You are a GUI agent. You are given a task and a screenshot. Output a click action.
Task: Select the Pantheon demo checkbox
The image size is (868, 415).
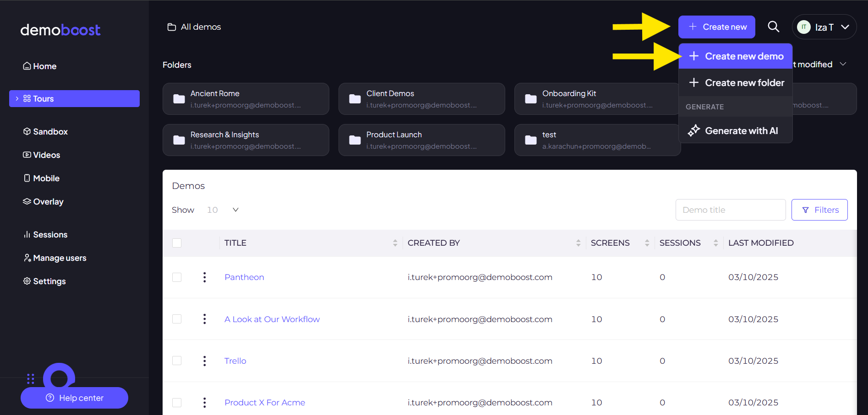point(177,277)
